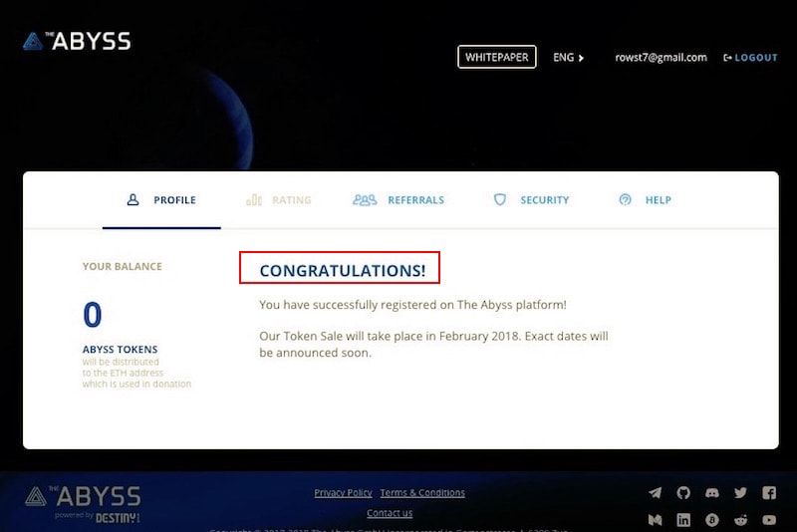Image resolution: width=797 pixels, height=532 pixels.
Task: Open the Bitcointalk coin icon in footer
Action: tap(712, 520)
